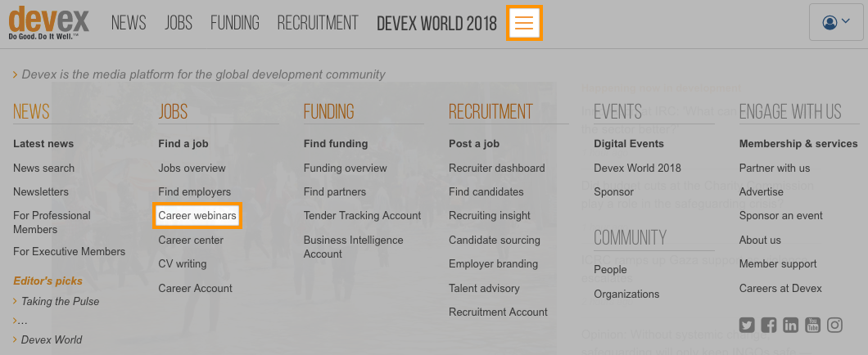Screen dimensions: 868x355
Task: Open For Executive Members link
Action: point(70,252)
